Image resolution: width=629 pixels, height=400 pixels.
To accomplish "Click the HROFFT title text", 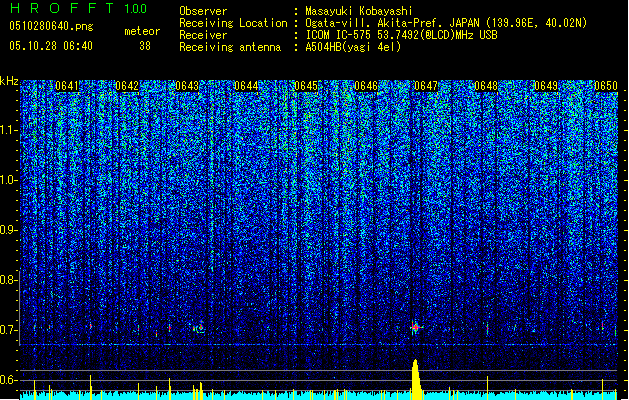I will point(62,8).
